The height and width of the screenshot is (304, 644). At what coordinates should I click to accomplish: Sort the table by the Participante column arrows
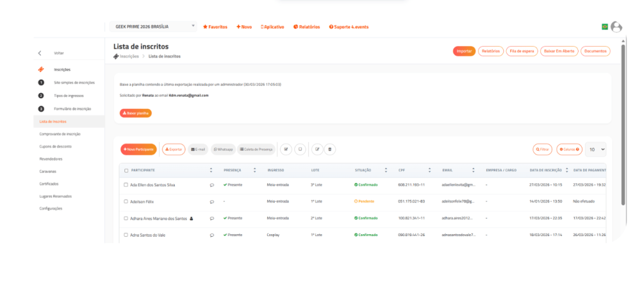tap(211, 171)
